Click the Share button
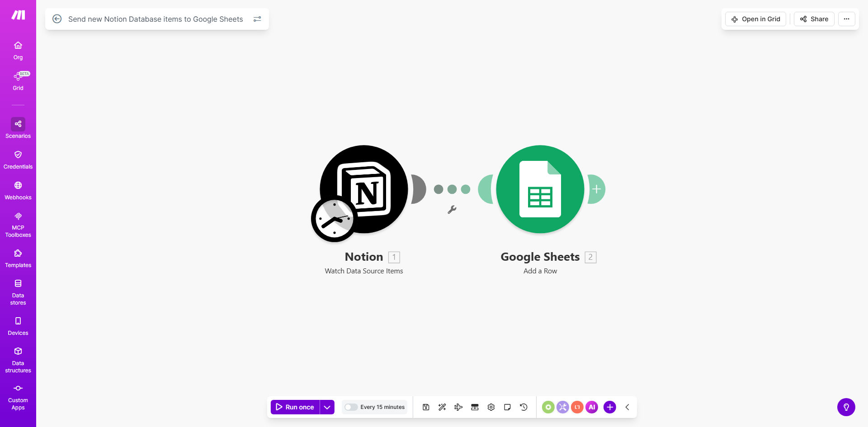Image resolution: width=868 pixels, height=427 pixels. tap(814, 19)
